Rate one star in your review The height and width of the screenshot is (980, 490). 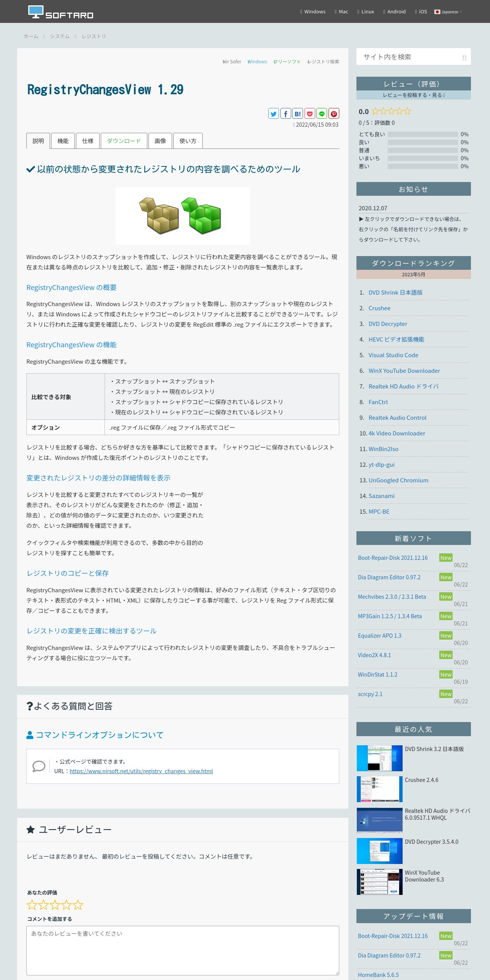(32, 905)
